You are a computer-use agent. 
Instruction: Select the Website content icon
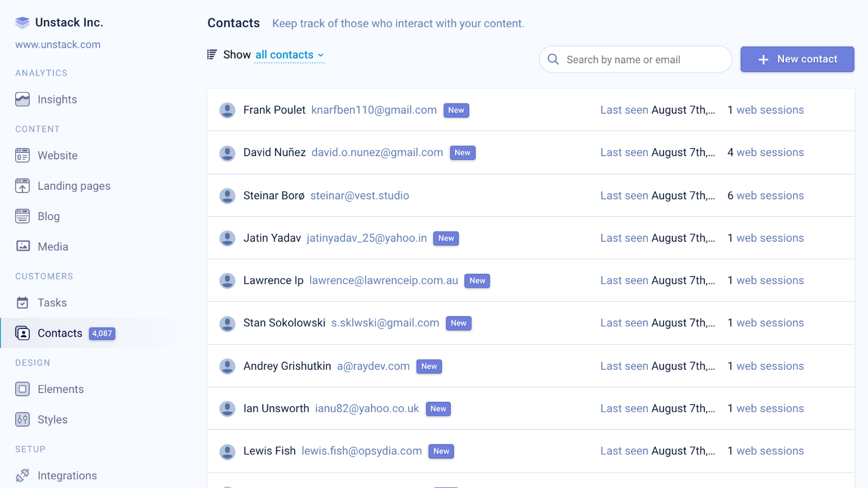pyautogui.click(x=22, y=155)
